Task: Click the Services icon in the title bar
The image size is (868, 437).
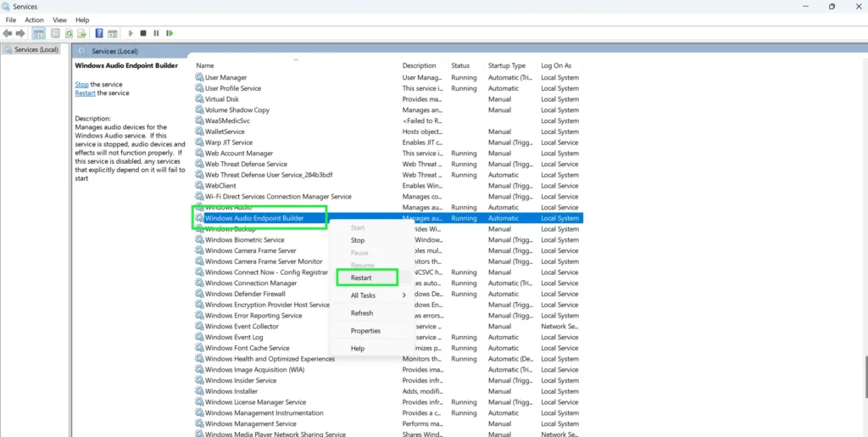Action: tap(6, 6)
